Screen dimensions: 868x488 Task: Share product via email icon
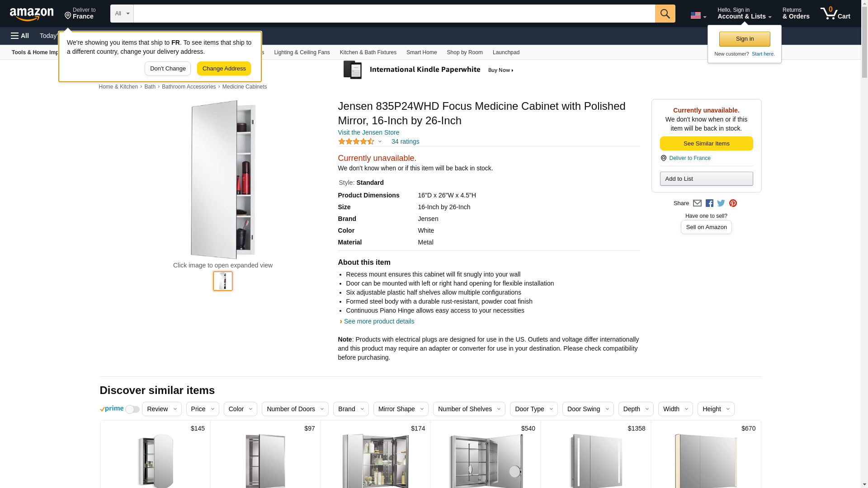(697, 203)
